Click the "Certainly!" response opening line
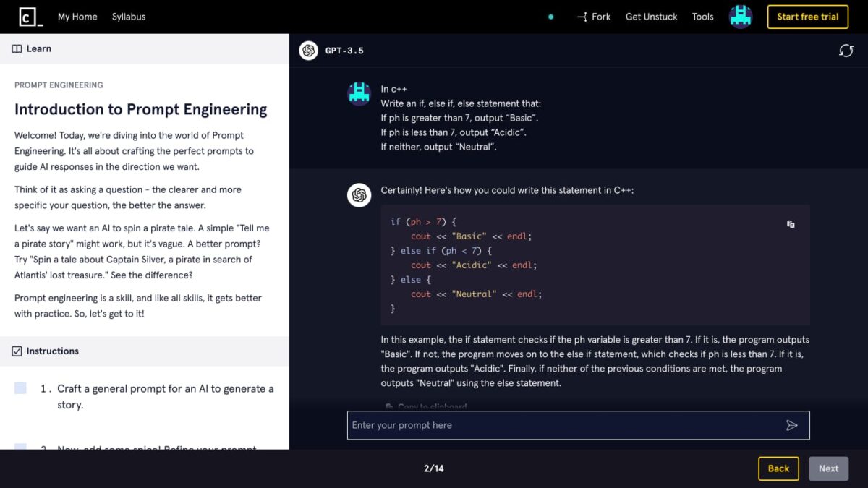Viewport: 868px width, 488px height. click(x=507, y=190)
